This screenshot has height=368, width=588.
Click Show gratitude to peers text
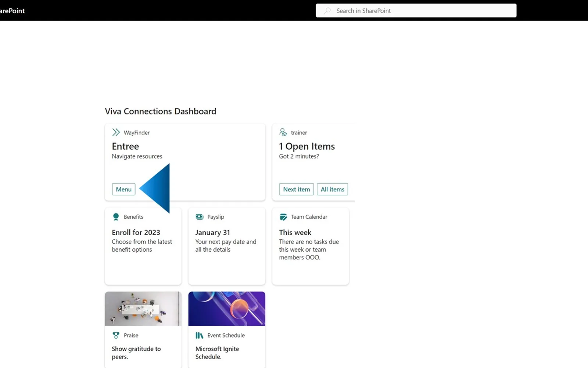[136, 353]
